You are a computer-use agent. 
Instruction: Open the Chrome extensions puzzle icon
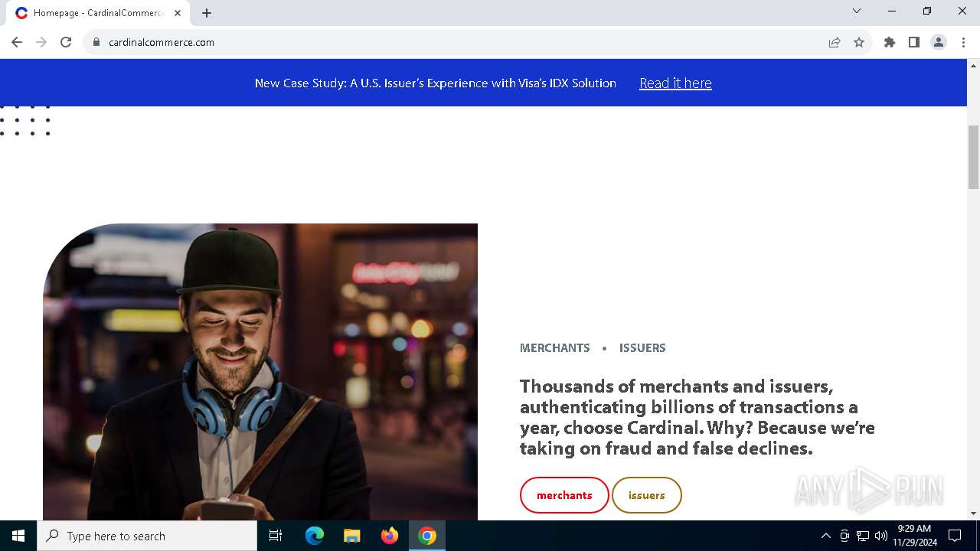890,42
